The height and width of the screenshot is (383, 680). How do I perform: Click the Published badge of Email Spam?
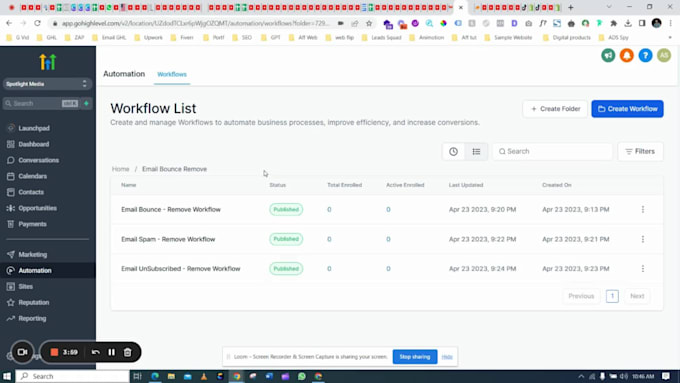point(286,239)
